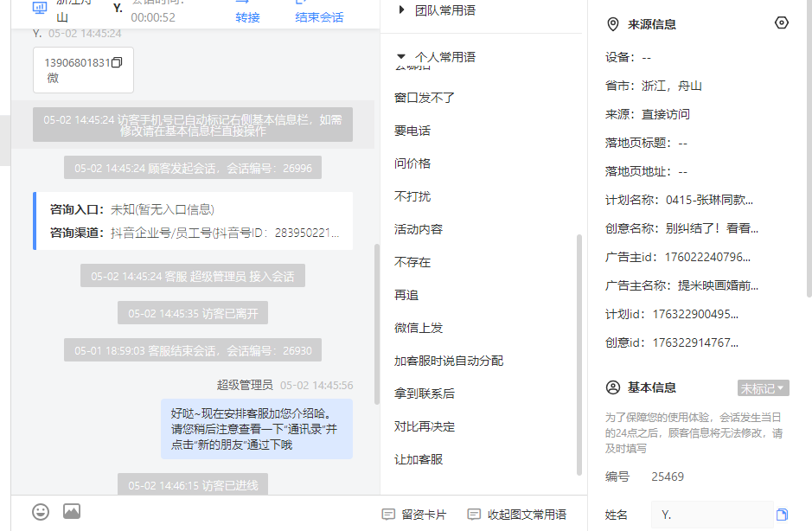Click the 创意id value

(x=695, y=342)
